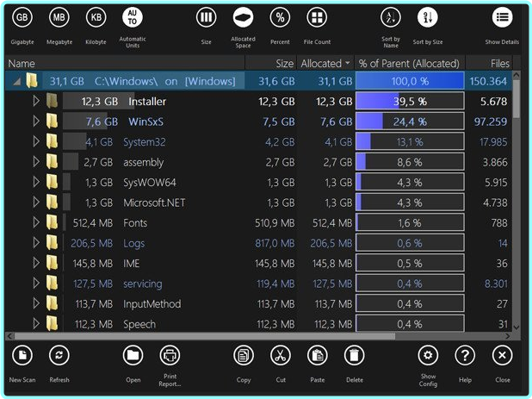Open Show Config settings
This screenshot has height=399, width=532.
[x=428, y=355]
